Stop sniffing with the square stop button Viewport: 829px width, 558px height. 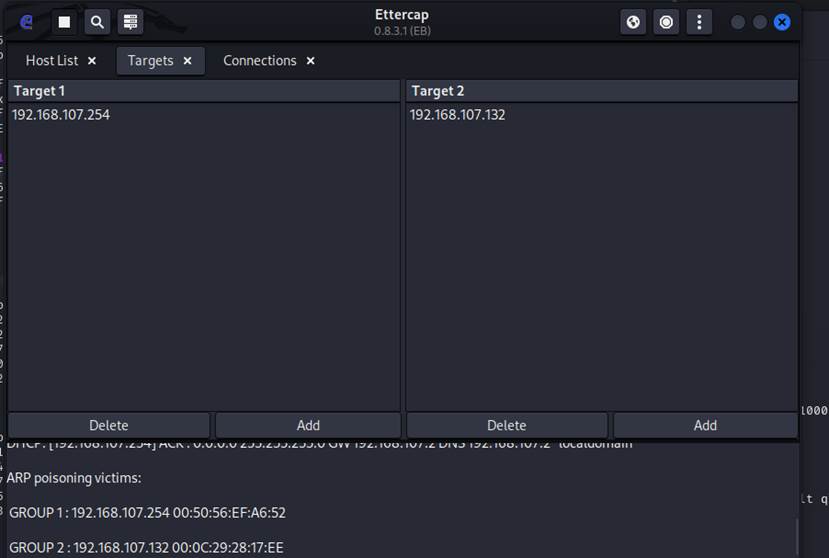click(64, 22)
